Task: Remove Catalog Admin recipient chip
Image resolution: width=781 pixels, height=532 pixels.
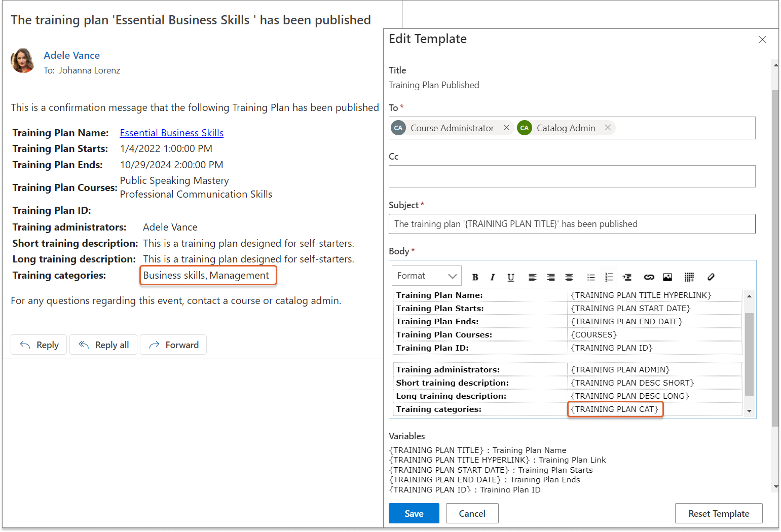Action: coord(608,128)
